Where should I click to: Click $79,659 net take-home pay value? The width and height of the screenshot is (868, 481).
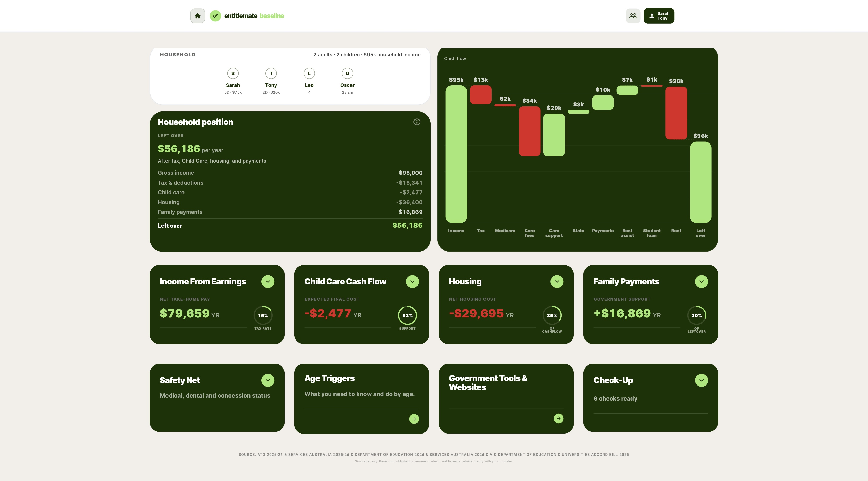(185, 313)
